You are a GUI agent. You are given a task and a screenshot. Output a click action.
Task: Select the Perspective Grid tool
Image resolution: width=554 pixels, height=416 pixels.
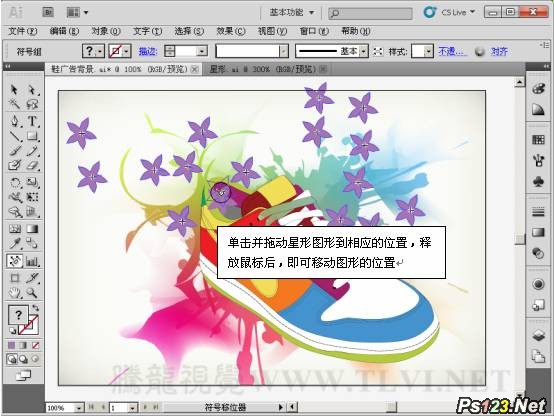coord(32,212)
